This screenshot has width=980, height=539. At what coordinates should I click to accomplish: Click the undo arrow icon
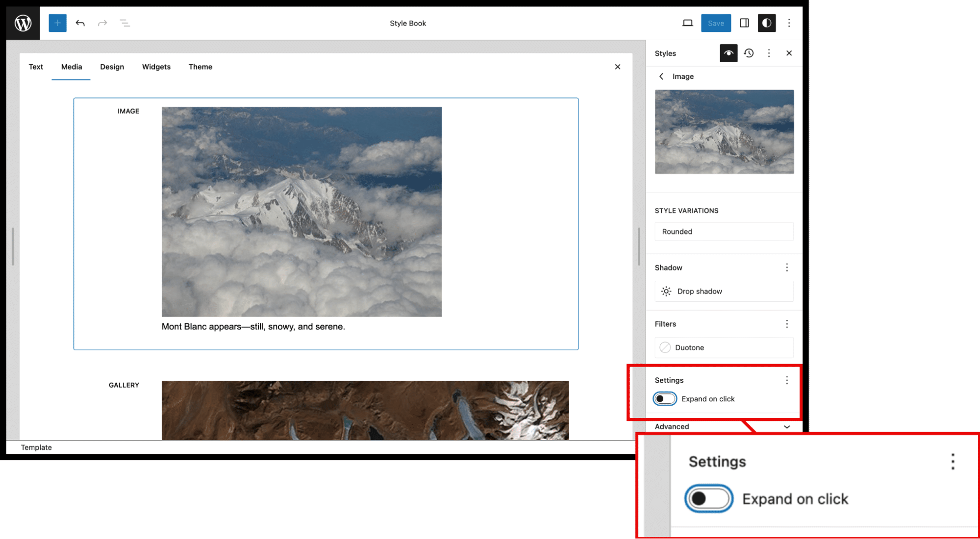point(80,23)
